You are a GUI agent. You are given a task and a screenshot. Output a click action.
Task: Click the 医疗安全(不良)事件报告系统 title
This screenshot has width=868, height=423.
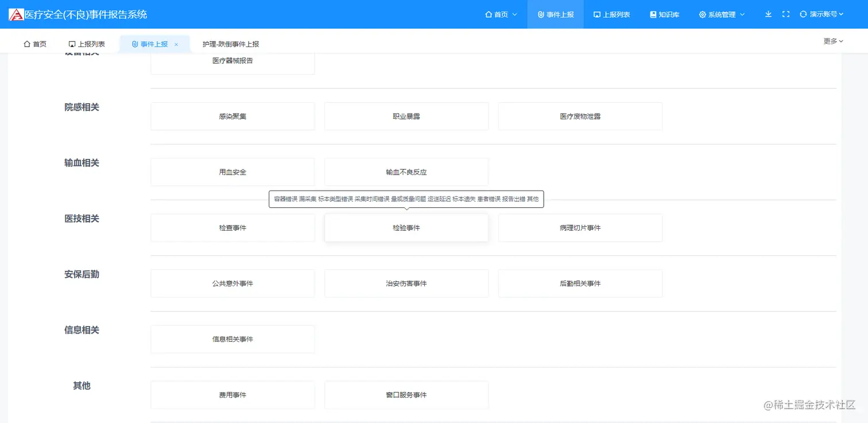(86, 14)
